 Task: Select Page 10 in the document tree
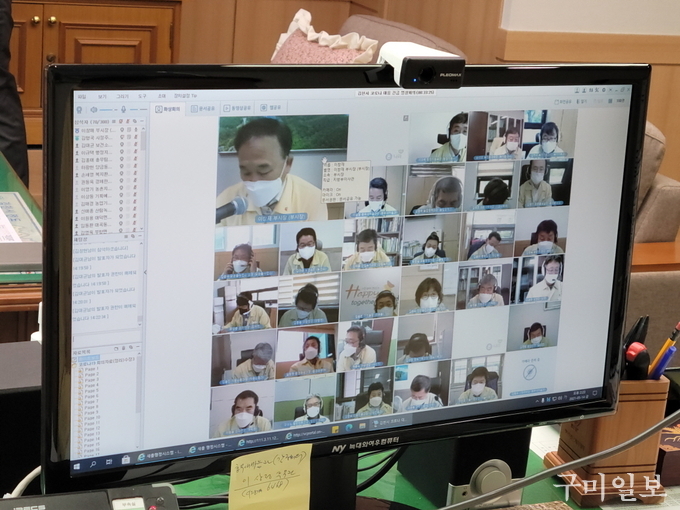point(92,418)
